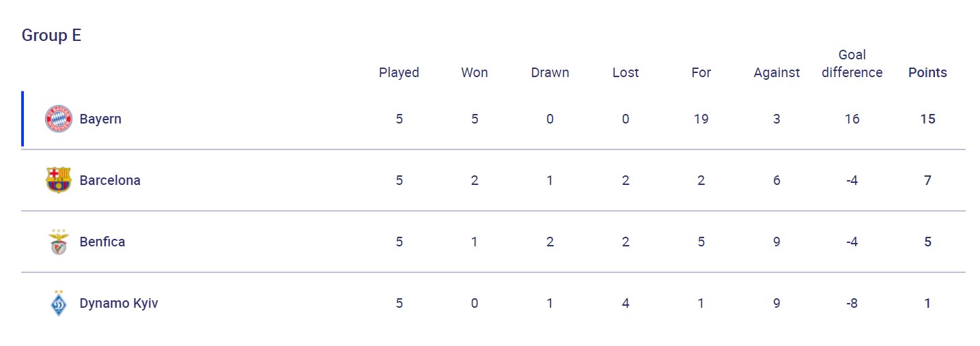The width and height of the screenshot is (980, 346).
Task: Click the Bayern club crest icon
Action: tap(58, 119)
